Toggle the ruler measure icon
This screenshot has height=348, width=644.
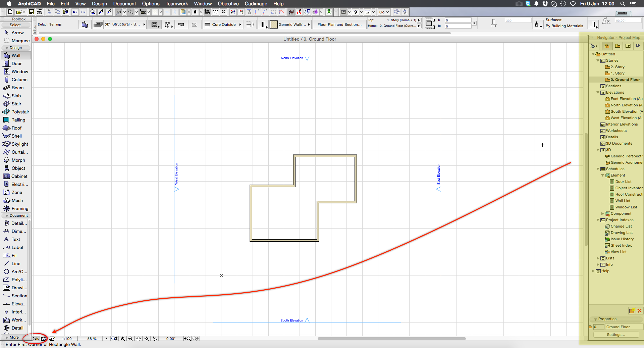(x=215, y=12)
